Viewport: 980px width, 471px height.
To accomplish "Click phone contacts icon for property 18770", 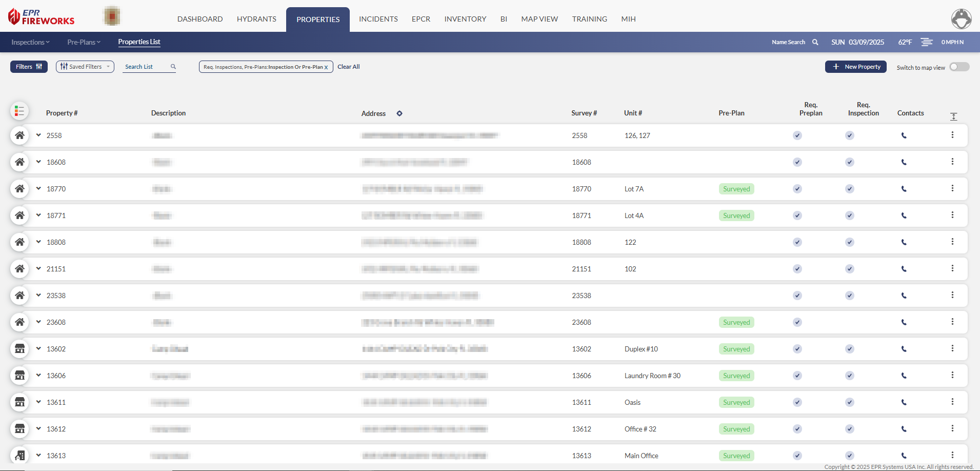I will pos(904,189).
